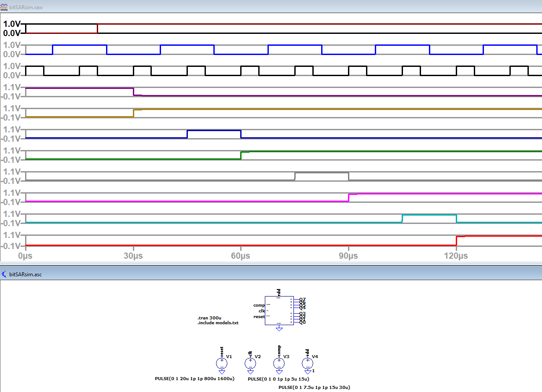This screenshot has width=542, height=392.
Task: Click the 30µs label on time axis
Action: pyautogui.click(x=133, y=256)
